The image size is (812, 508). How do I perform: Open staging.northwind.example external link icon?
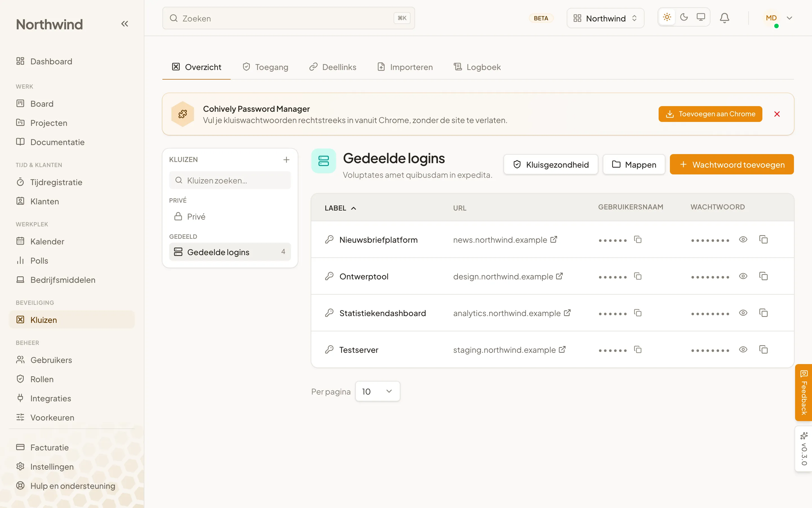click(x=562, y=349)
